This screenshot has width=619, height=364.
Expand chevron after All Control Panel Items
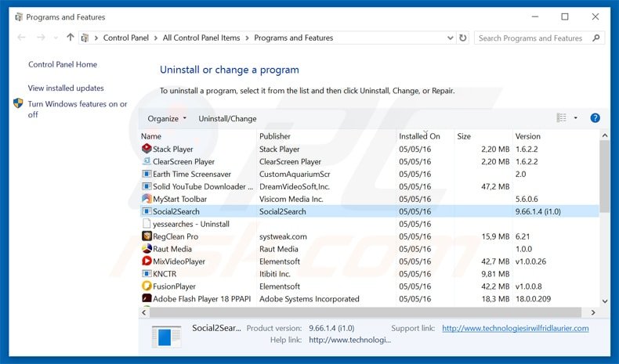pyautogui.click(x=247, y=38)
